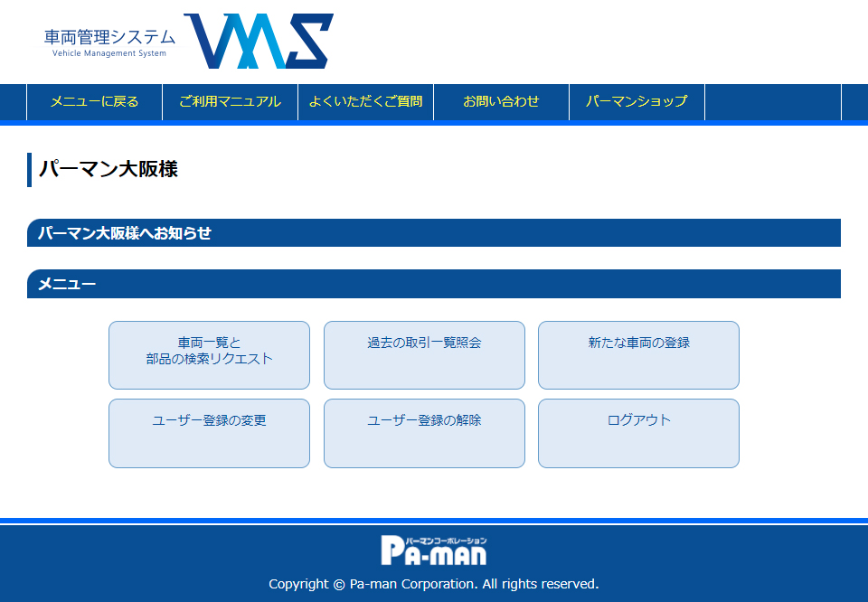The image size is (868, 602).
Task: Click the copyright notice in the footer
Action: coord(434,584)
